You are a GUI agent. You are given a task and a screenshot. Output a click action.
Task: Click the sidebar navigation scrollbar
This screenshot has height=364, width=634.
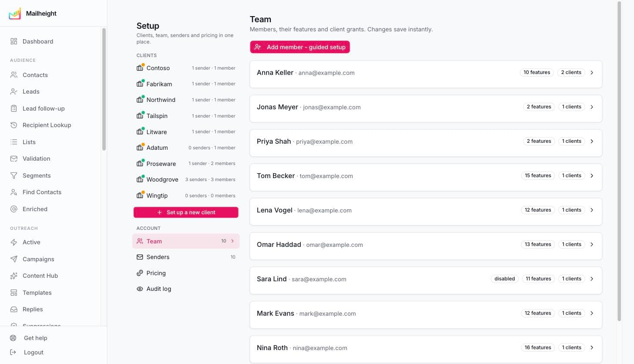[x=104, y=89]
